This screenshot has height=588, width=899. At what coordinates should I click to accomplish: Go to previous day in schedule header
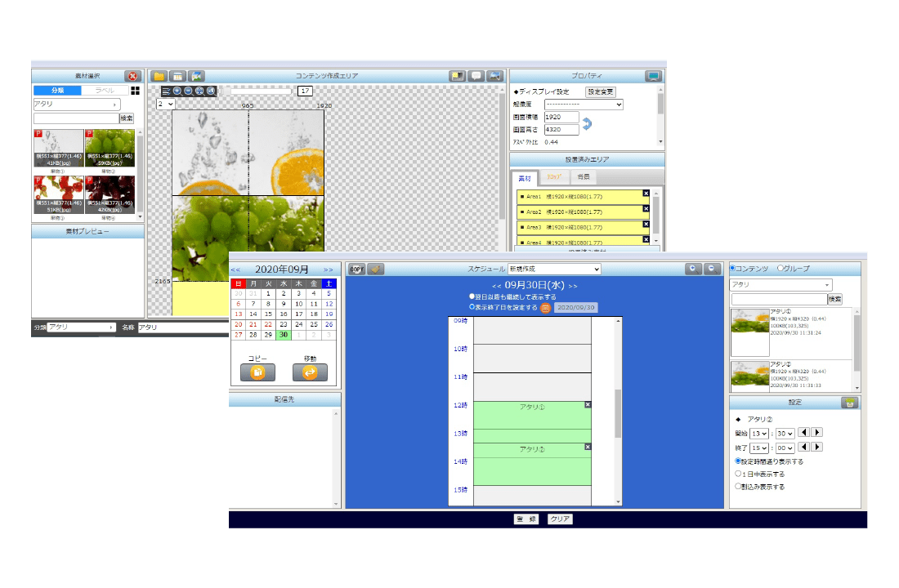pos(496,286)
